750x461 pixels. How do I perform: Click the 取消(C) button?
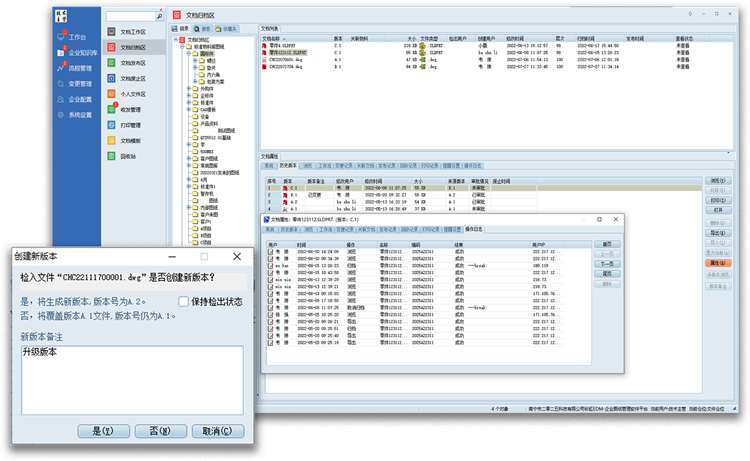pos(217,431)
